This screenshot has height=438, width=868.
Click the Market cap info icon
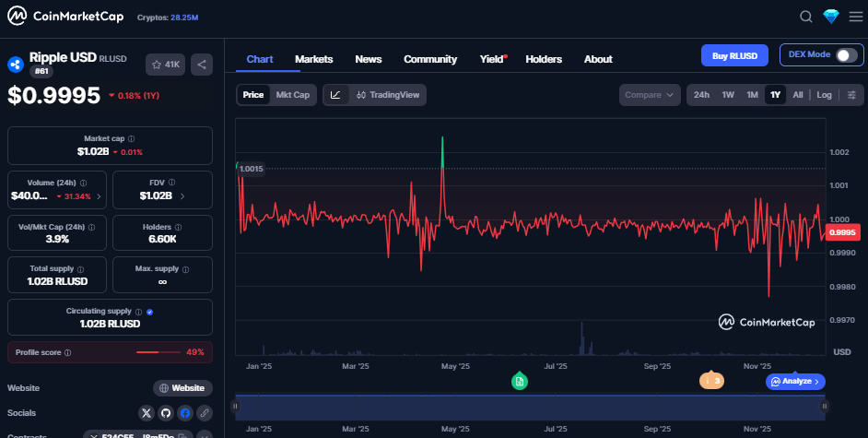(131, 139)
